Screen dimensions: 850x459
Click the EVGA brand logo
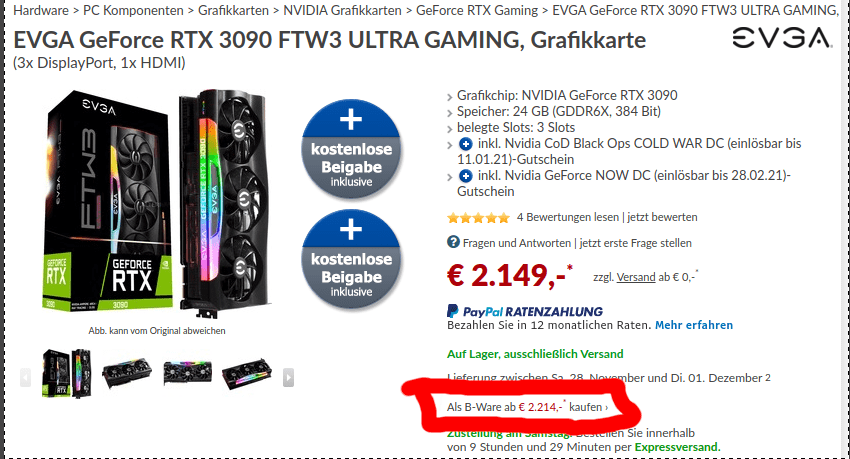pyautogui.click(x=782, y=38)
